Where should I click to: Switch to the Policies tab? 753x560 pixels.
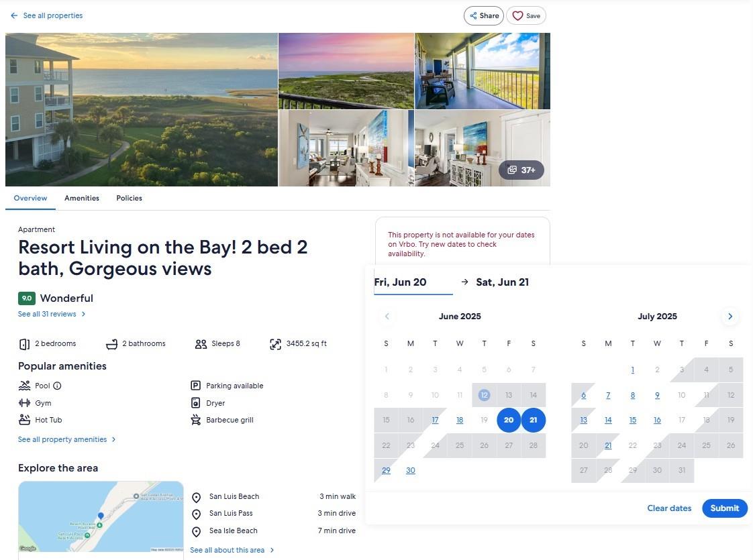(x=129, y=198)
